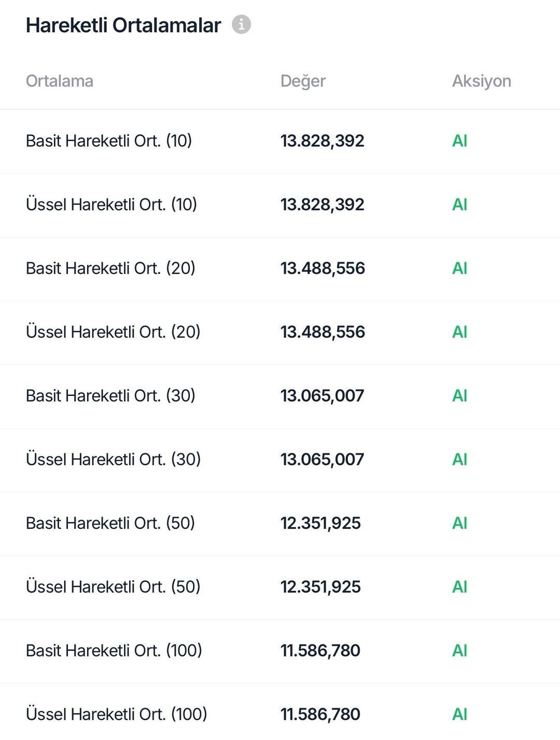Click the Al signal for Üssel Ort. (20)

coord(459,332)
